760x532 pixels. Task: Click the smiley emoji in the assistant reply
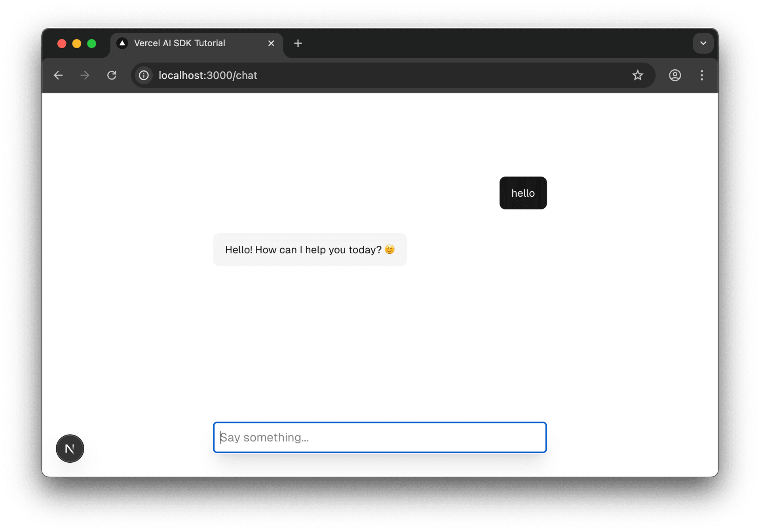click(390, 249)
